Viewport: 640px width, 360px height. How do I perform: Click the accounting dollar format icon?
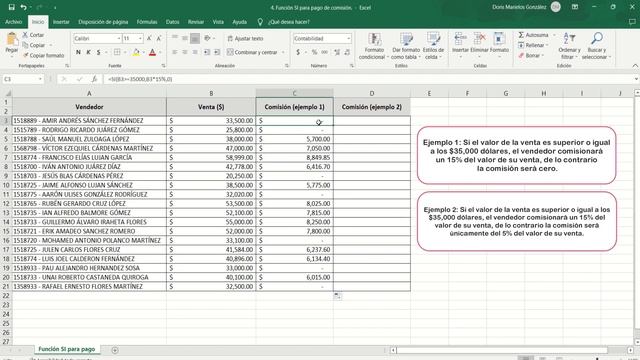click(298, 52)
